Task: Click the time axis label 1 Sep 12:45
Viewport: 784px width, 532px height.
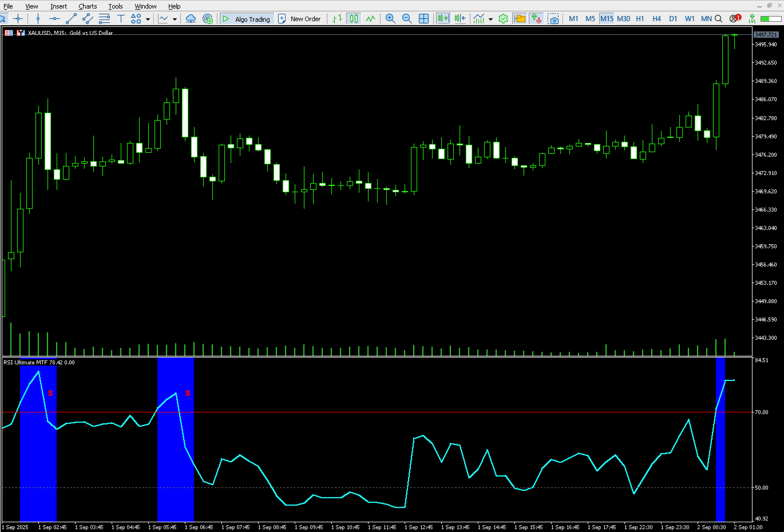Action: click(418, 527)
